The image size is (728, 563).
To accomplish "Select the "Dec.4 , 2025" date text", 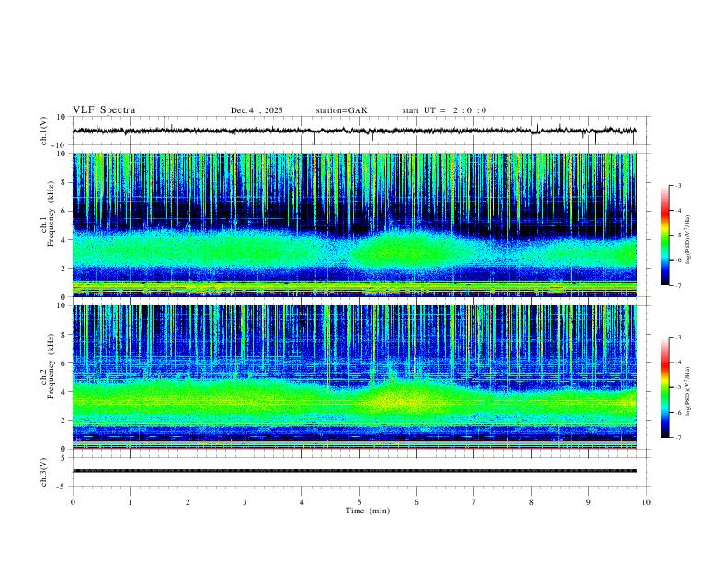I will click(x=256, y=110).
